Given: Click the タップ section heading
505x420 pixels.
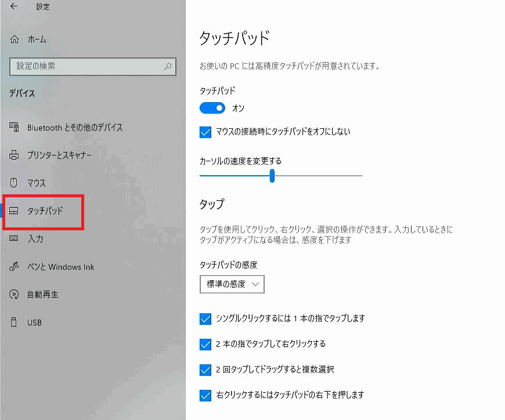Looking at the screenshot, I should [212, 204].
